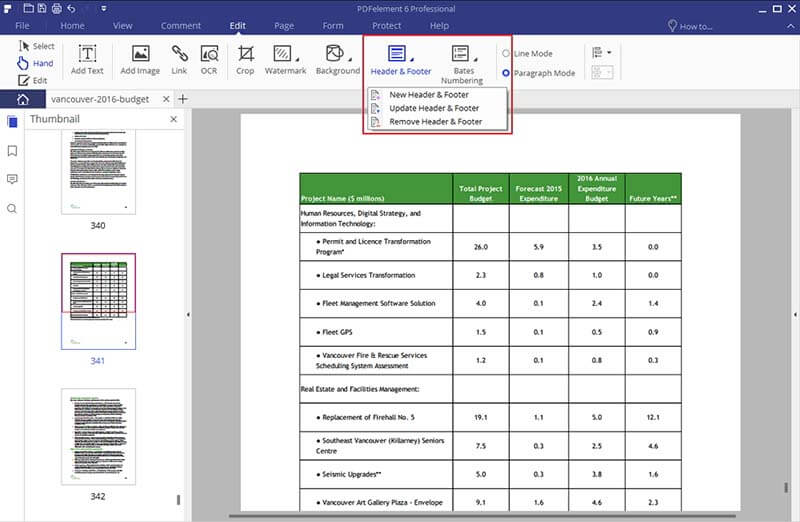Select the vancouver-2016-budget document tab

coord(100,99)
